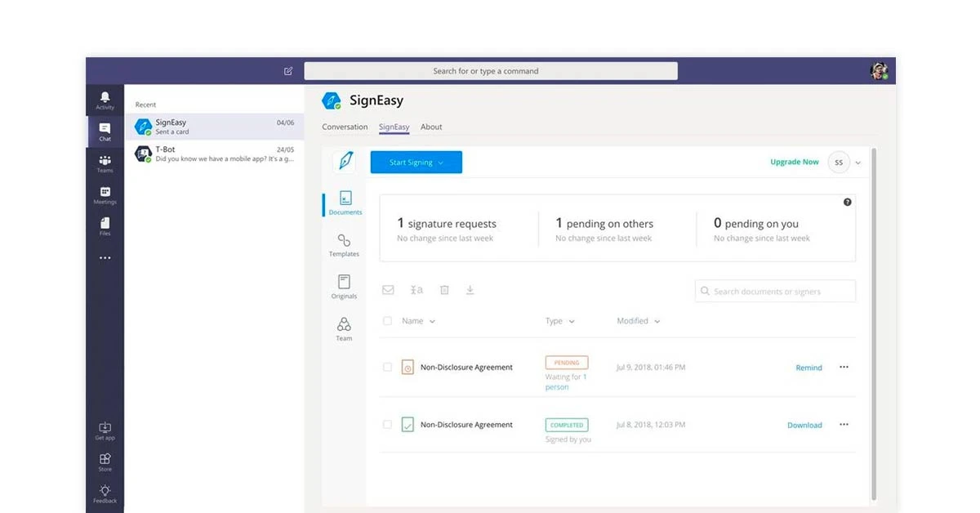Check the completed Non-Disclosure Agreement row checkbox

388,424
